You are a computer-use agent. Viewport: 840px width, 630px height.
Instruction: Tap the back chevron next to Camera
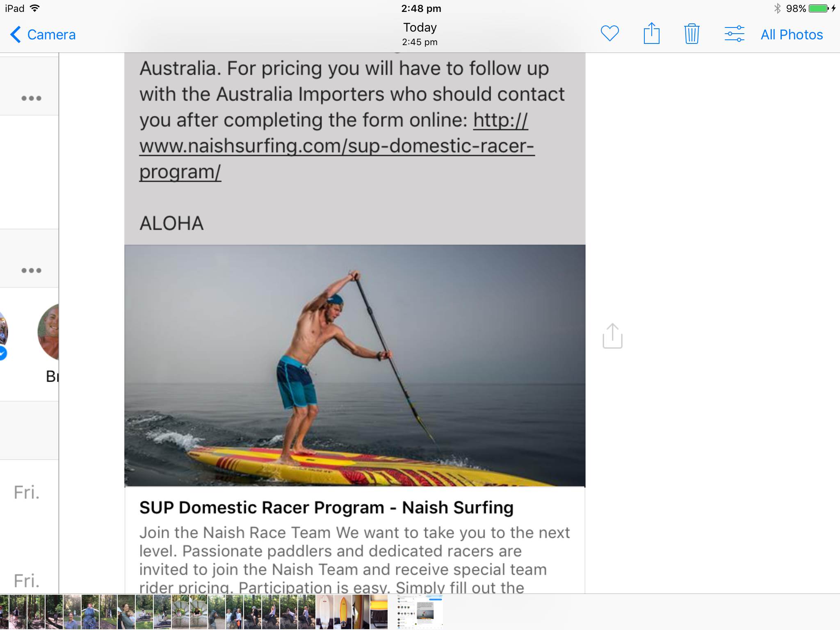click(x=15, y=34)
